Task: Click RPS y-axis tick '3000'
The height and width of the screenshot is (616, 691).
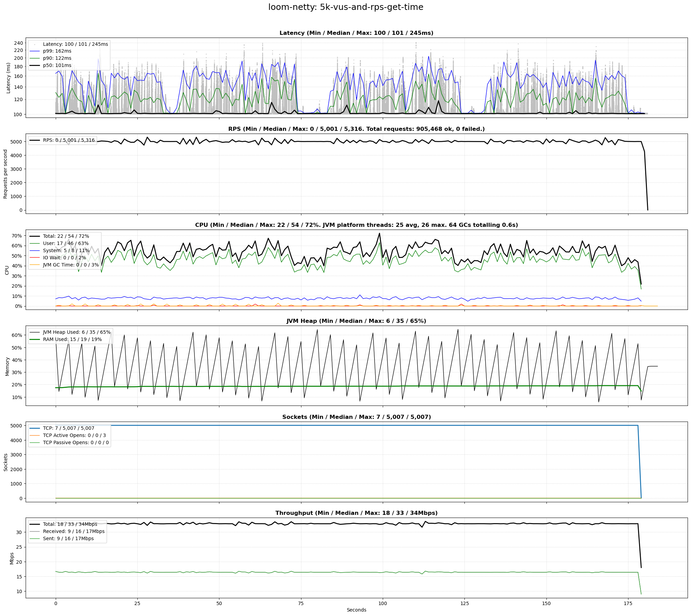Action: pyautogui.click(x=17, y=169)
